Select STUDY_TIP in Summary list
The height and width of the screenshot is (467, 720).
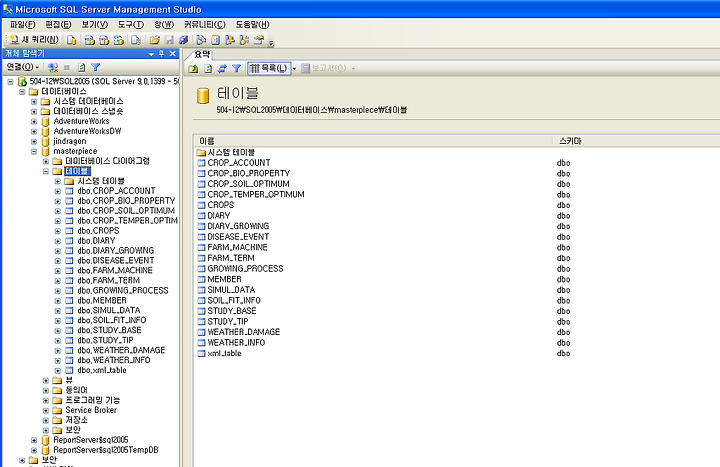click(228, 321)
